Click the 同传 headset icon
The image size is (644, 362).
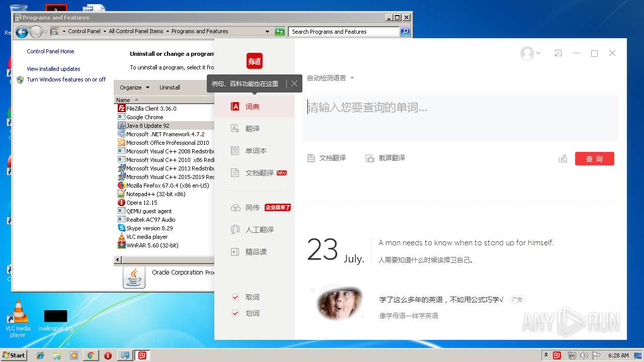coord(235,208)
